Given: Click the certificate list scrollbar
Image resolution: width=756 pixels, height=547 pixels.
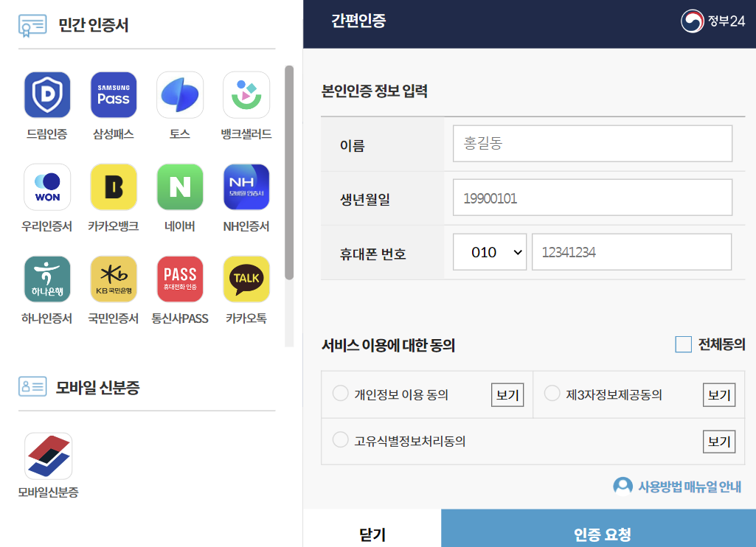Looking at the screenshot, I should 289,173.
